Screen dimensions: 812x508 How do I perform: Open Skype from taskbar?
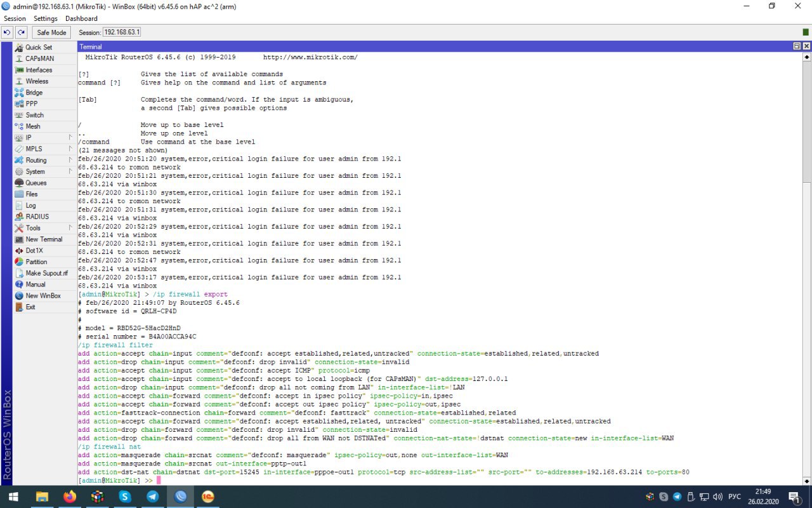[x=125, y=497]
